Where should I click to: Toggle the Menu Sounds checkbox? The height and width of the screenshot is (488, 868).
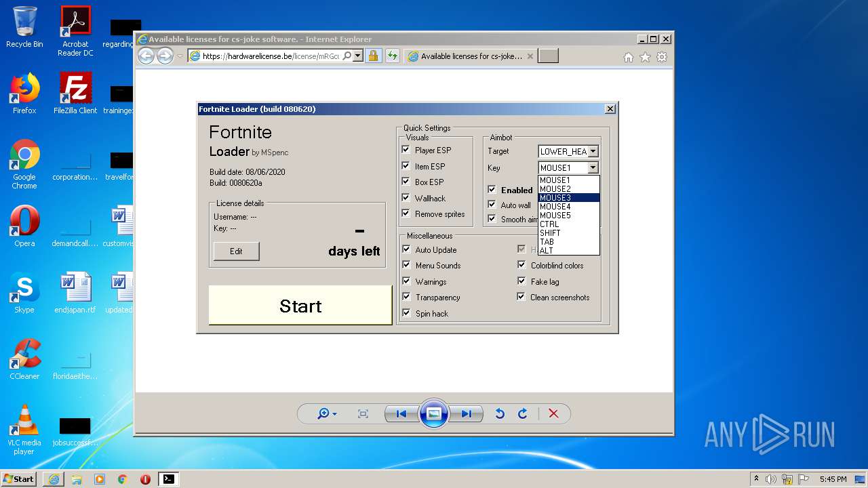click(x=406, y=265)
